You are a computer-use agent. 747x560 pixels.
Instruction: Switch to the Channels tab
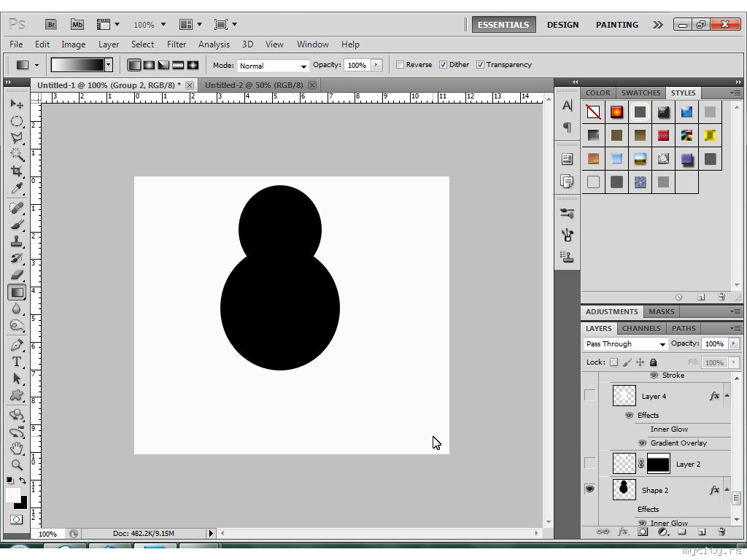tap(641, 328)
